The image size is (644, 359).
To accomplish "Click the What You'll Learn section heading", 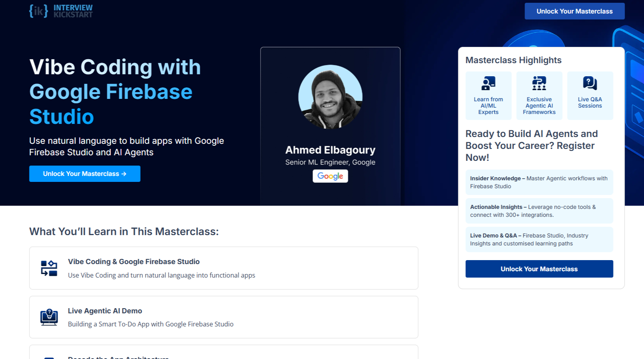I will [124, 232].
